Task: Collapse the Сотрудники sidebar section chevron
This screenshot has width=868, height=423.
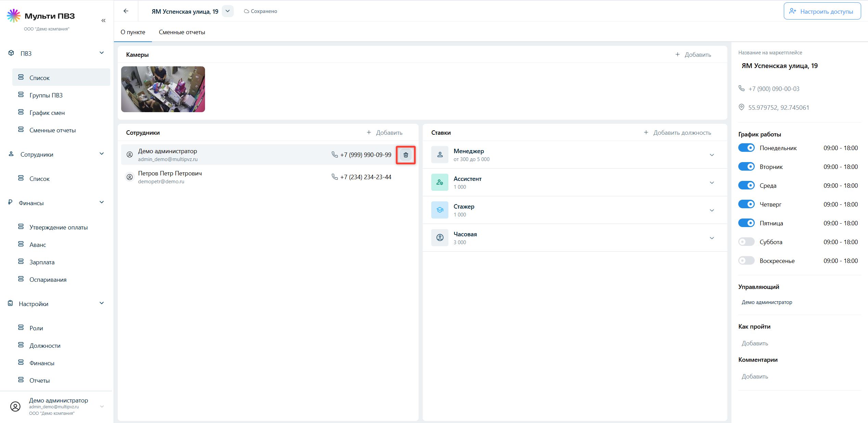Action: pos(102,154)
